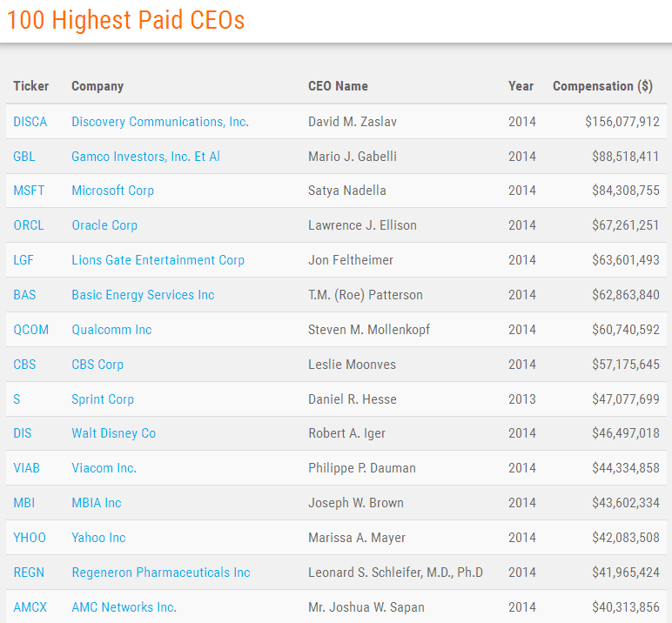This screenshot has width=672, height=623.
Task: Click compensation value $88,518,411
Action: (626, 157)
